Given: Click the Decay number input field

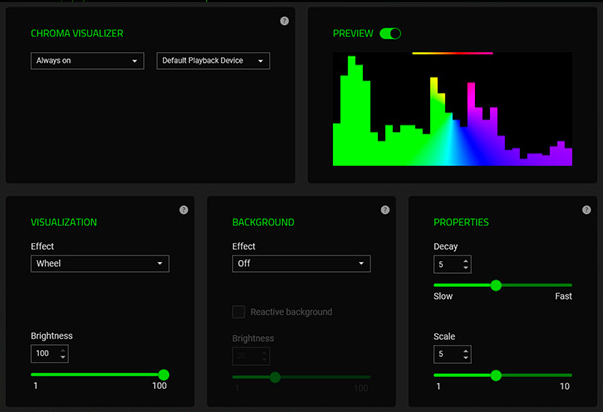Looking at the screenshot, I should click(x=452, y=264).
